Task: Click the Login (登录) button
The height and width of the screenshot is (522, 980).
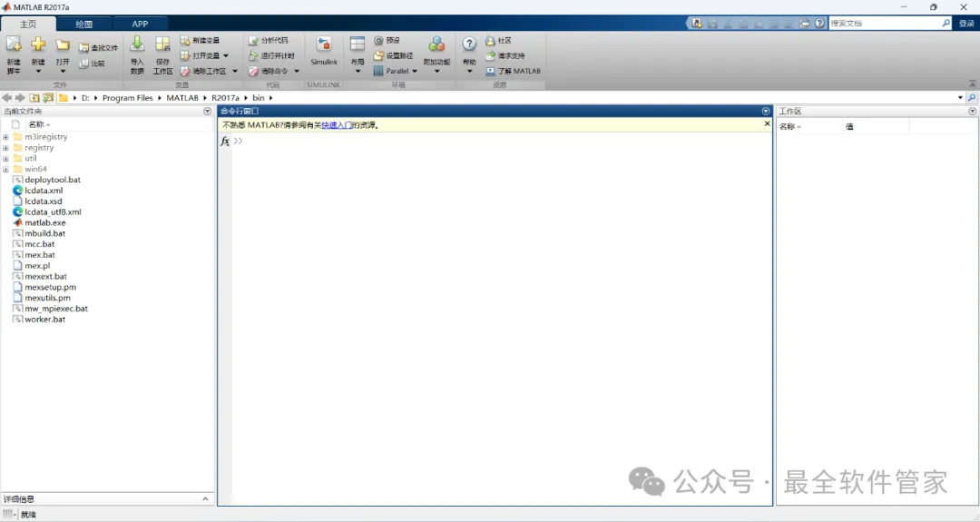Action: (967, 23)
